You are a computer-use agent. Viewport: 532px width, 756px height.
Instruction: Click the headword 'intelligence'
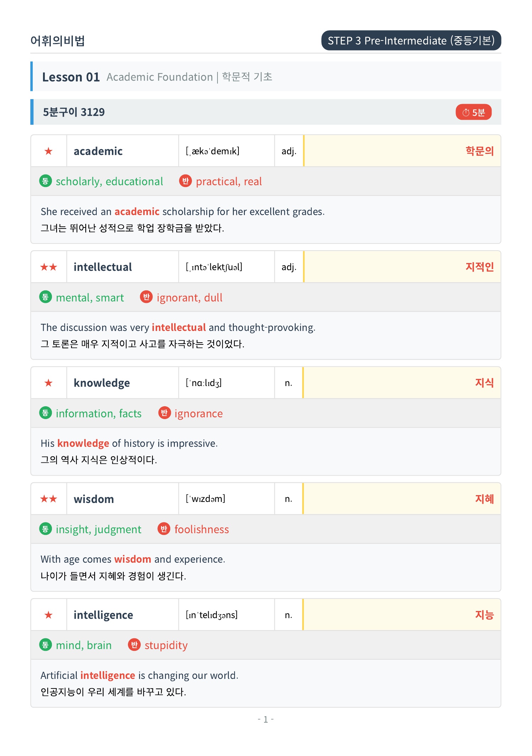(103, 615)
